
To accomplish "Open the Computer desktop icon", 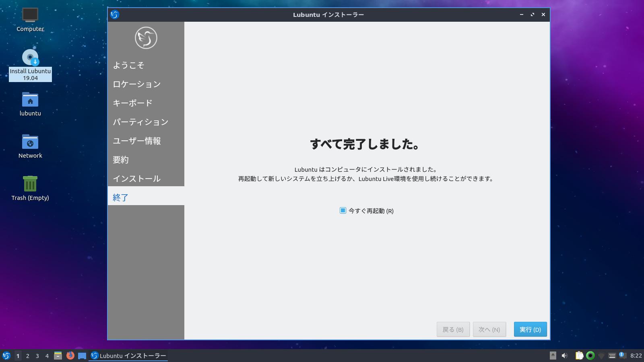I will click(x=30, y=20).
